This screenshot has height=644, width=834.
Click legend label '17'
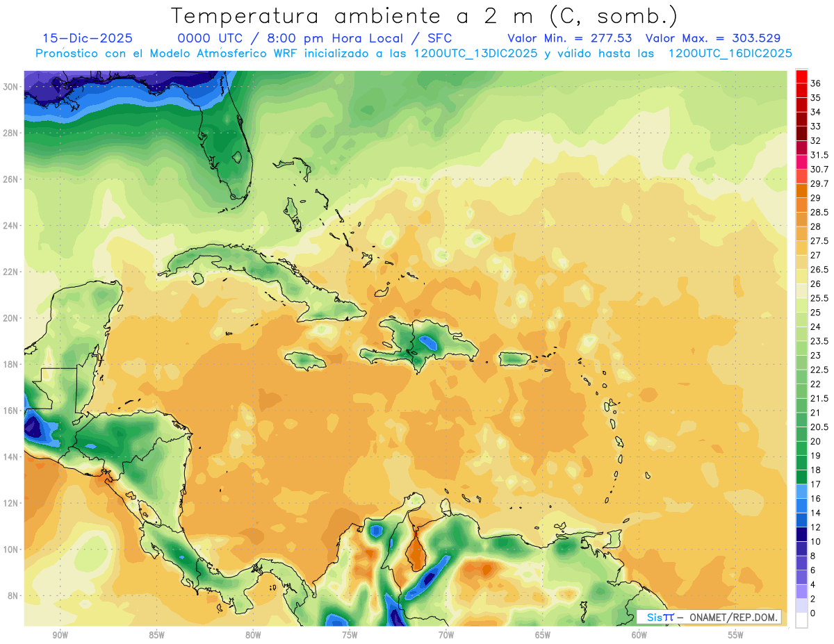pos(816,484)
